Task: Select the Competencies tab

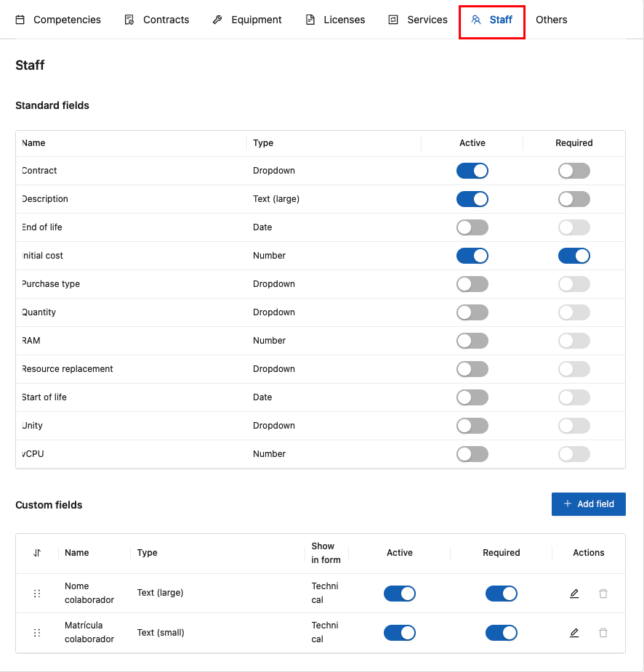Action: (x=58, y=20)
